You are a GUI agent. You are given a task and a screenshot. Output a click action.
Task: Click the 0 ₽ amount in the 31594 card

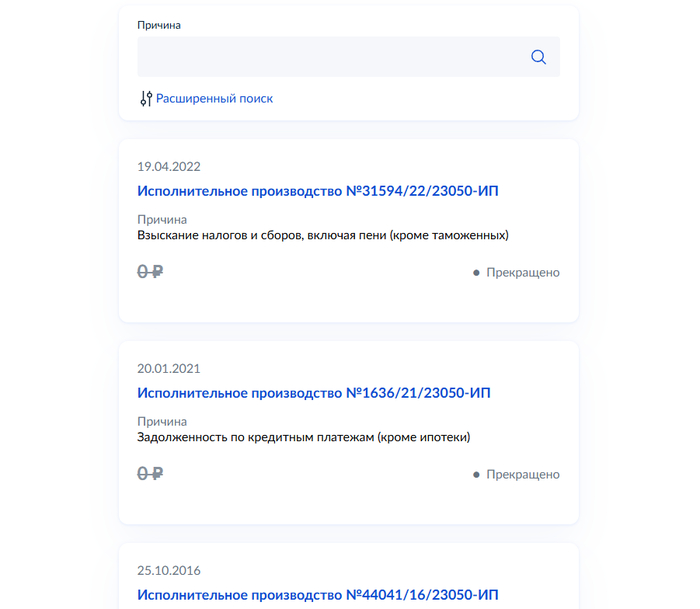[x=150, y=271]
